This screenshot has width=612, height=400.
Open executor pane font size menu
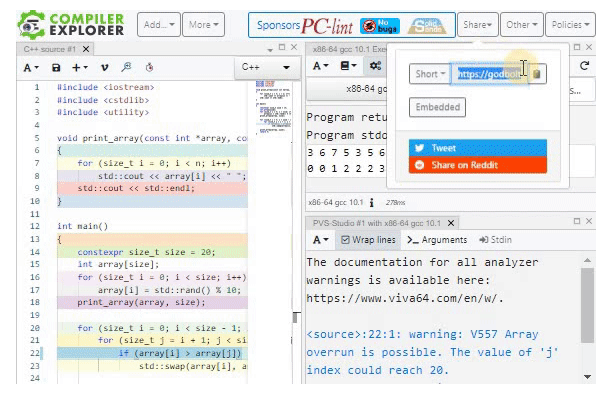pos(321,66)
